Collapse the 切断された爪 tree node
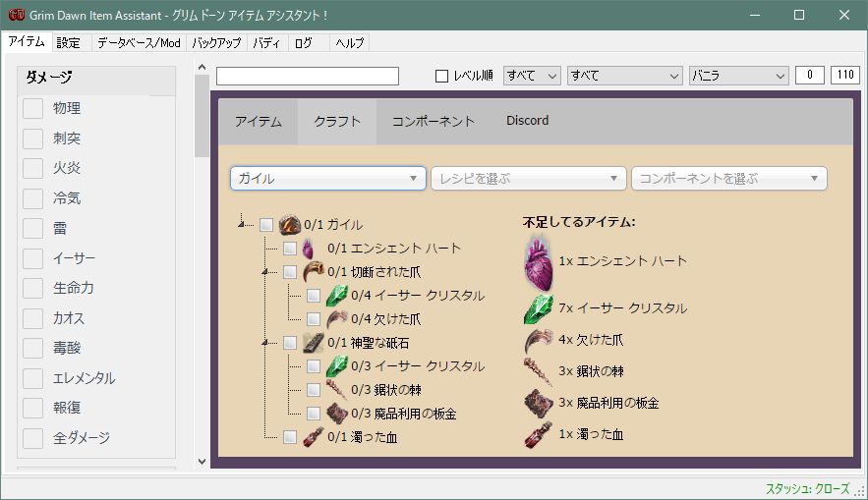 click(265, 271)
